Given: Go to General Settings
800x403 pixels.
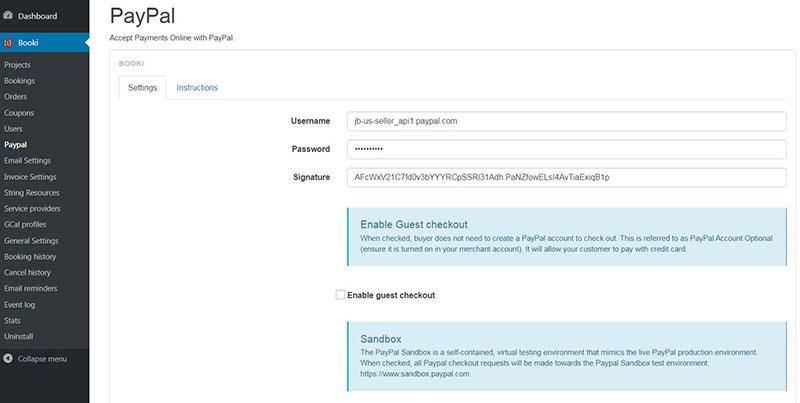Looking at the screenshot, I should (31, 241).
